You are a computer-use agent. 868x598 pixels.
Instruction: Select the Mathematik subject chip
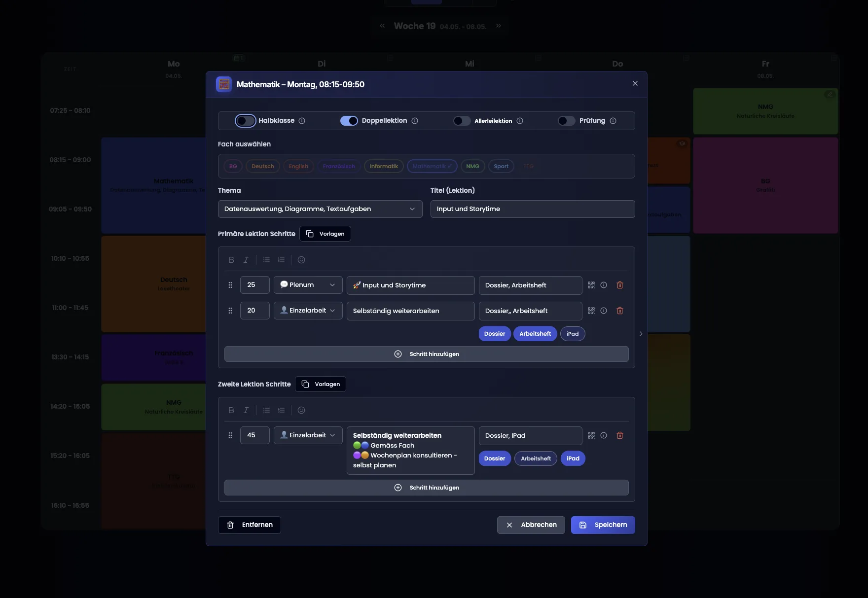pos(432,166)
